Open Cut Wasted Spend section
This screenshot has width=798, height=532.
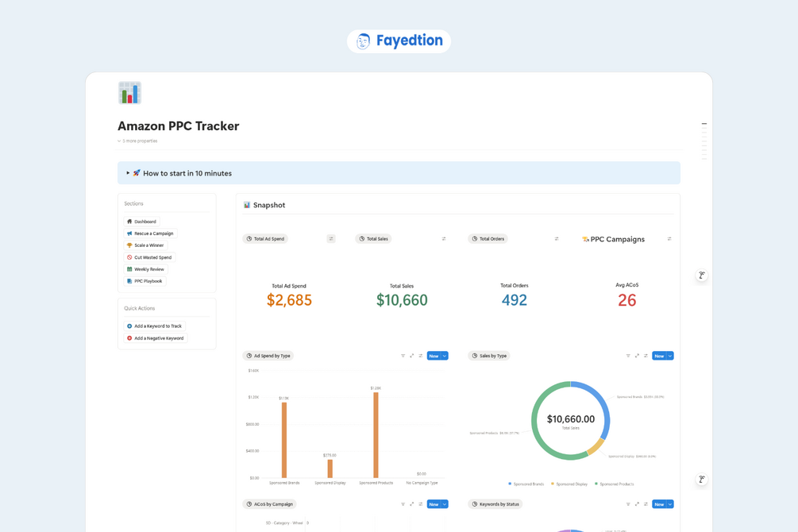(x=149, y=257)
